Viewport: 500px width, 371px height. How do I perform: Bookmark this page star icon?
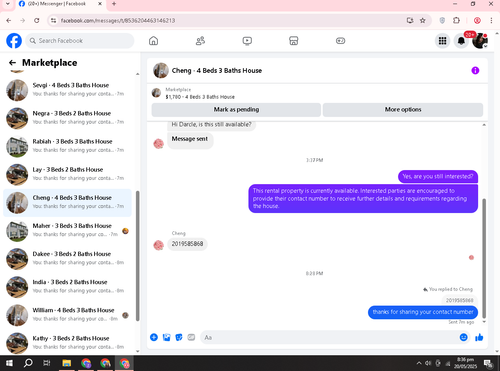tap(423, 20)
